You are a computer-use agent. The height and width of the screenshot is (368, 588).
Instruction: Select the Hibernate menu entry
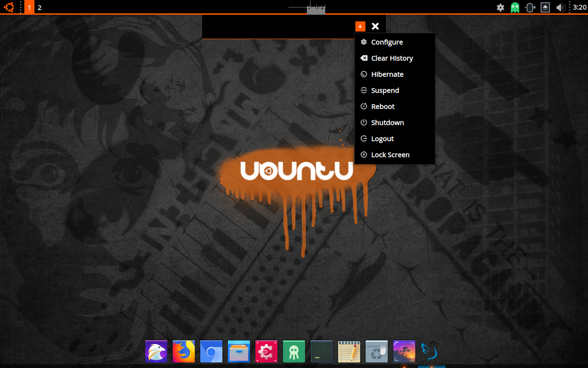[395, 74]
